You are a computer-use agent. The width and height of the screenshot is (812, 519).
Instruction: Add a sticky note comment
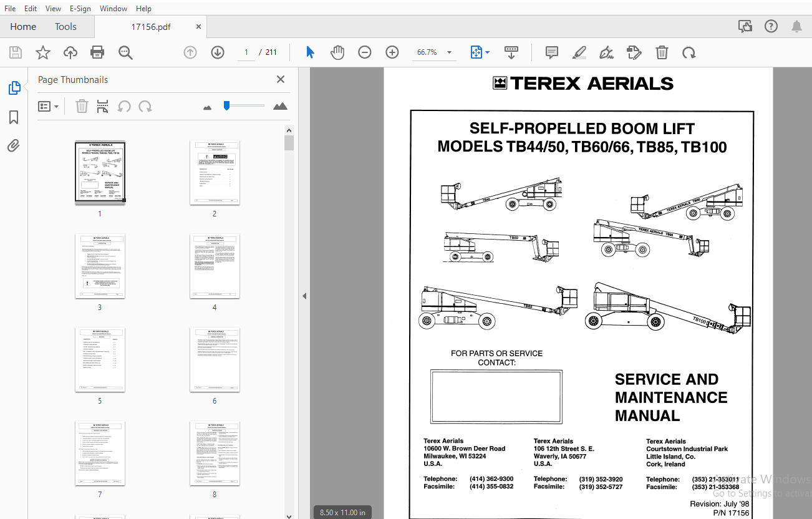[552, 52]
